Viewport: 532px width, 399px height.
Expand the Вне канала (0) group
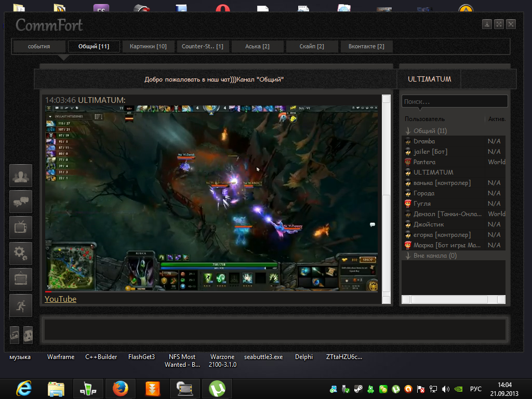tap(408, 256)
